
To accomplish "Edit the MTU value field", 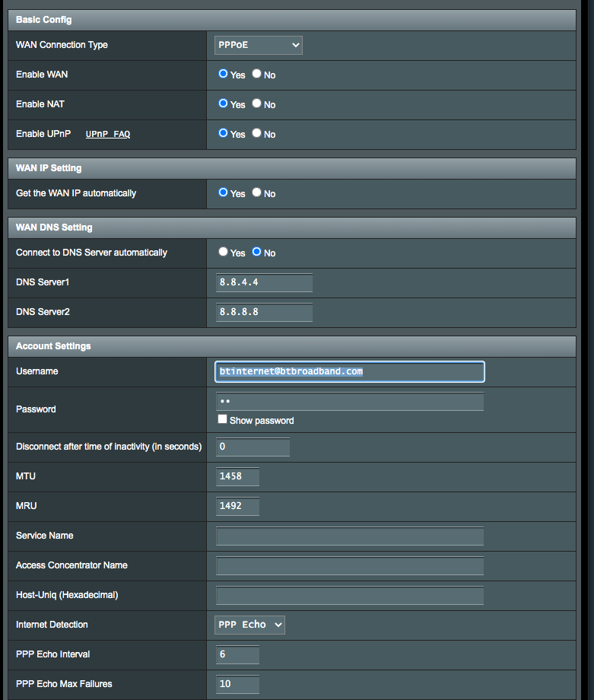I will [238, 476].
